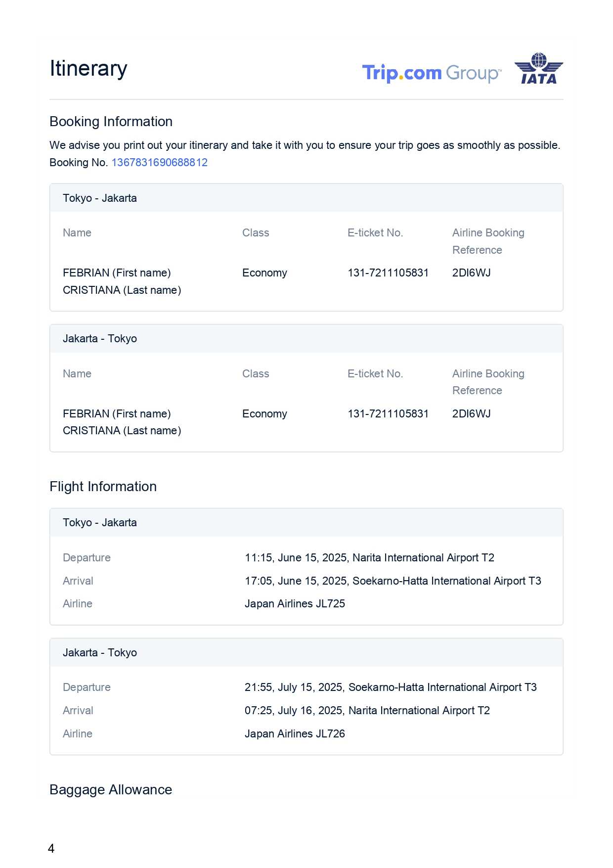Select the Booking Information heading

pyautogui.click(x=111, y=122)
